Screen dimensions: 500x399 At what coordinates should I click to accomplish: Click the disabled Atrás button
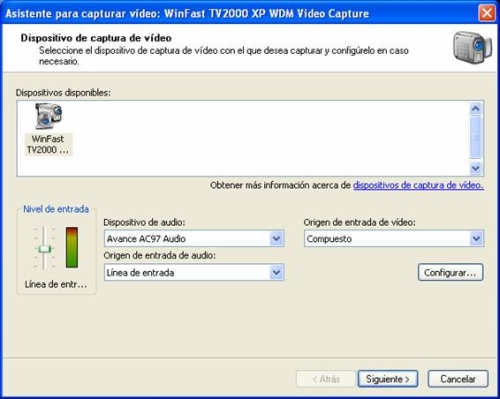coord(326,379)
